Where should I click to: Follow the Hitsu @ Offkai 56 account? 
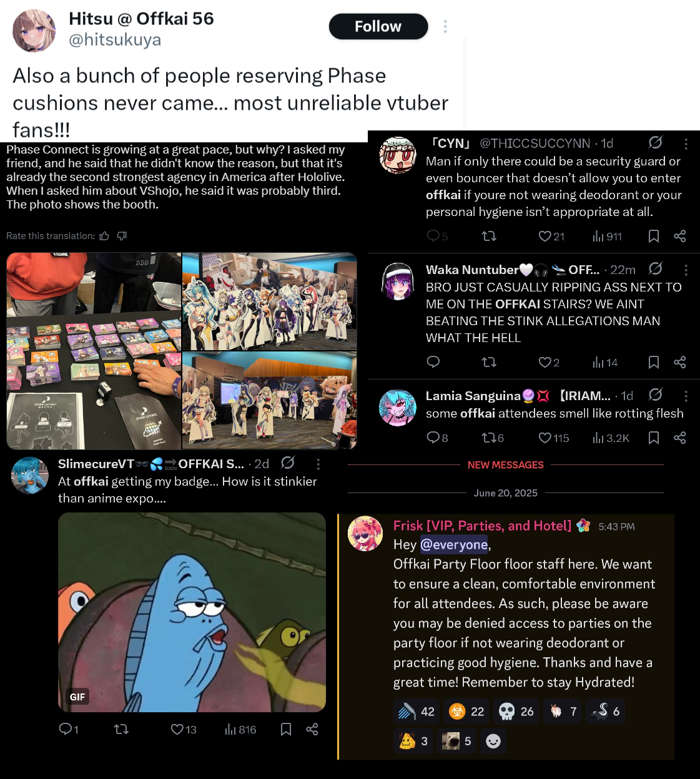pyautogui.click(x=378, y=26)
